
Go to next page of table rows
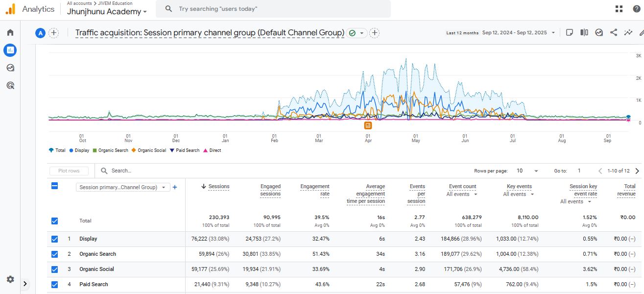click(x=637, y=171)
